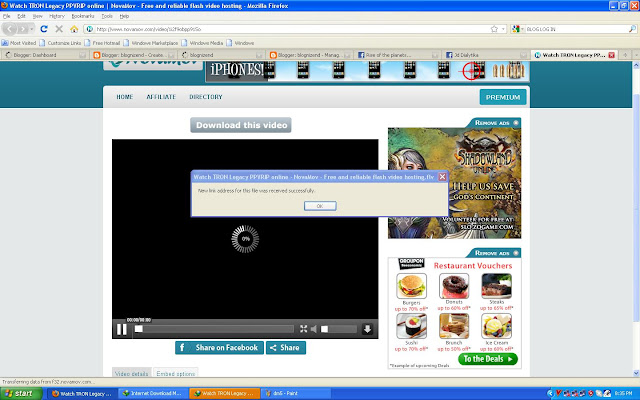
Task: Open the Most Visited bookmark
Action: click(19, 43)
